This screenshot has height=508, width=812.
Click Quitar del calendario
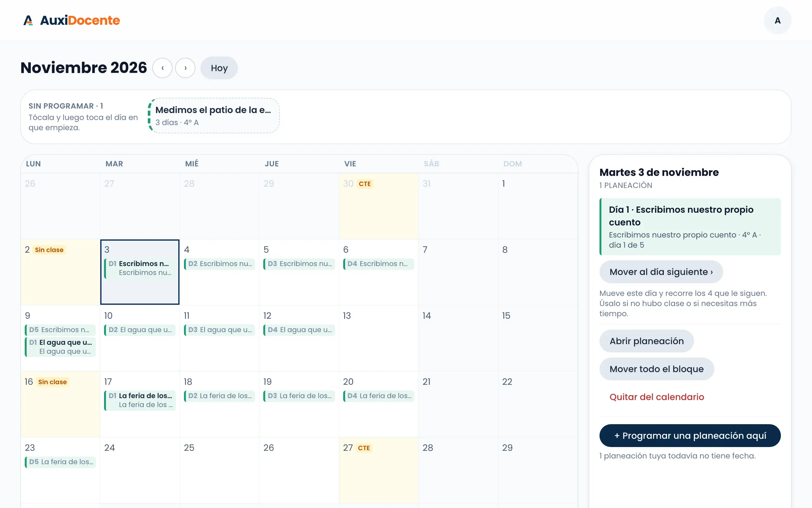(657, 397)
